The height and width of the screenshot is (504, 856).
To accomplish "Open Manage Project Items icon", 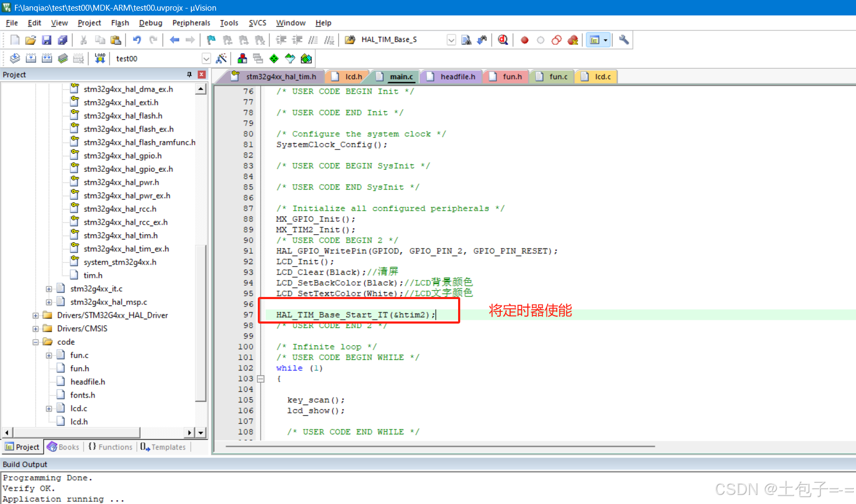I will 242,59.
